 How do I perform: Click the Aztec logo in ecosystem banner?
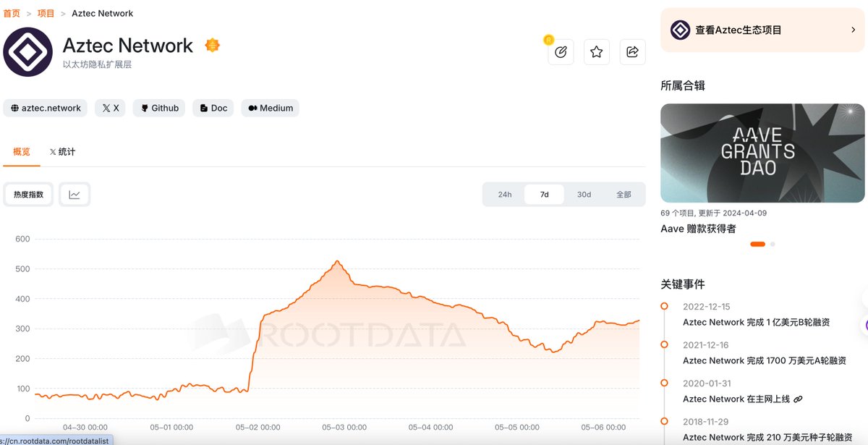pos(680,30)
